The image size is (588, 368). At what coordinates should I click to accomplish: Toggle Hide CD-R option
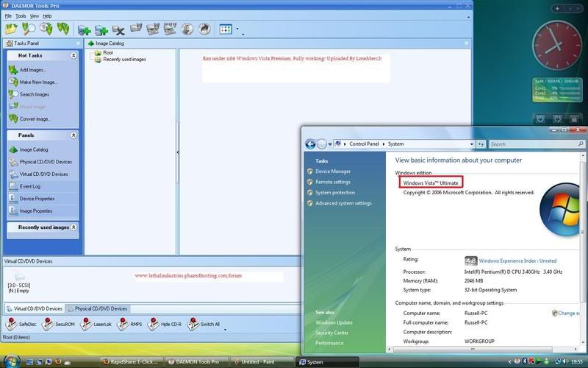click(x=164, y=324)
